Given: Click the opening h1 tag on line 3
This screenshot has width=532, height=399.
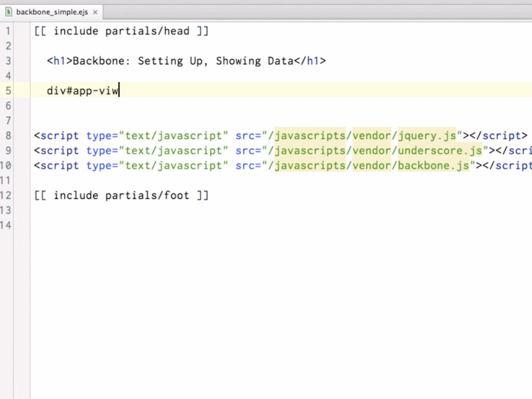Looking at the screenshot, I should click(60, 61).
